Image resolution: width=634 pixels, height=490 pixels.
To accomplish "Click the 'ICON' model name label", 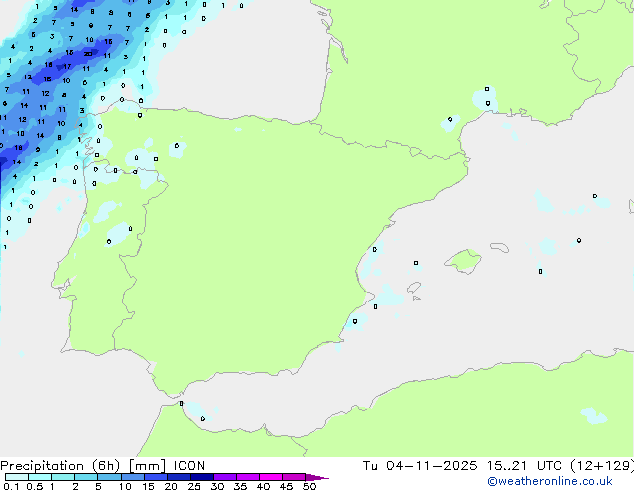I will [189, 466].
